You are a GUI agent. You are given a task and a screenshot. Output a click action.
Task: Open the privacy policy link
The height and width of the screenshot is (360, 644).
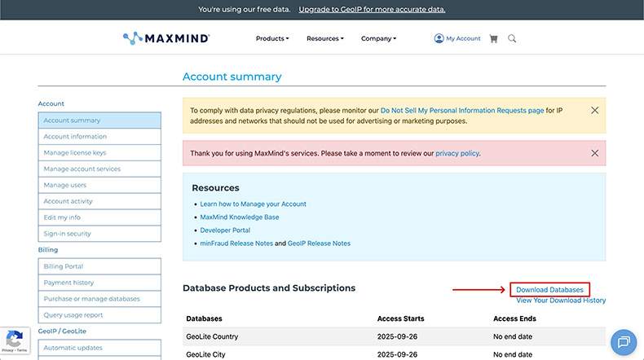[x=457, y=153]
